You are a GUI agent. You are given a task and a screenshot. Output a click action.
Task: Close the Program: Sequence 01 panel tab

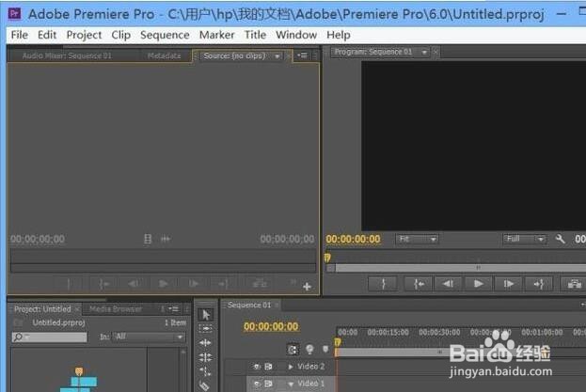(436, 53)
